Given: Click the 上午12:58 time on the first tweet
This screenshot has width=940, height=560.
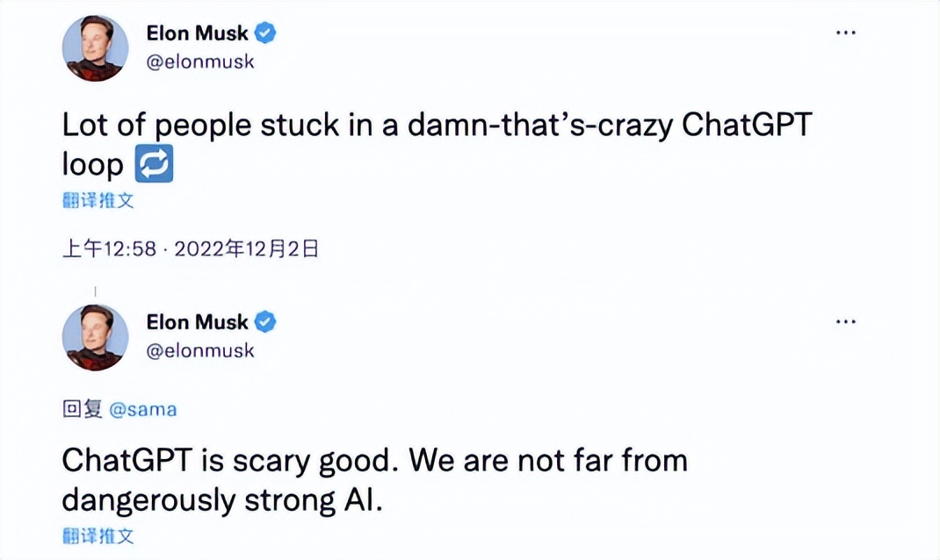Looking at the screenshot, I should (x=109, y=249).
